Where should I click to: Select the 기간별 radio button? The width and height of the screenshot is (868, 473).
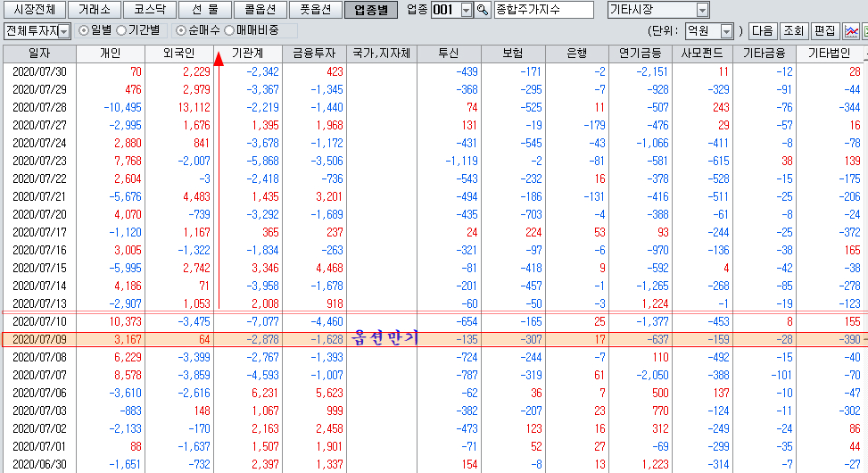click(x=121, y=31)
